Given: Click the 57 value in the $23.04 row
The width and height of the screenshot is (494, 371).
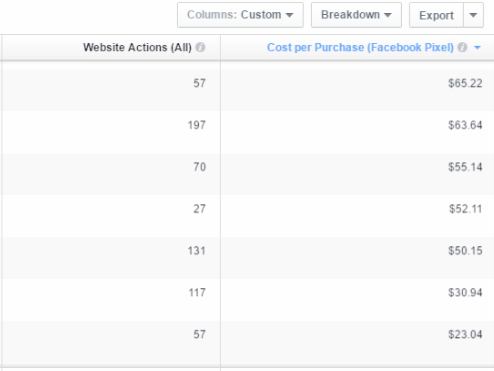Looking at the screenshot, I should point(200,334).
